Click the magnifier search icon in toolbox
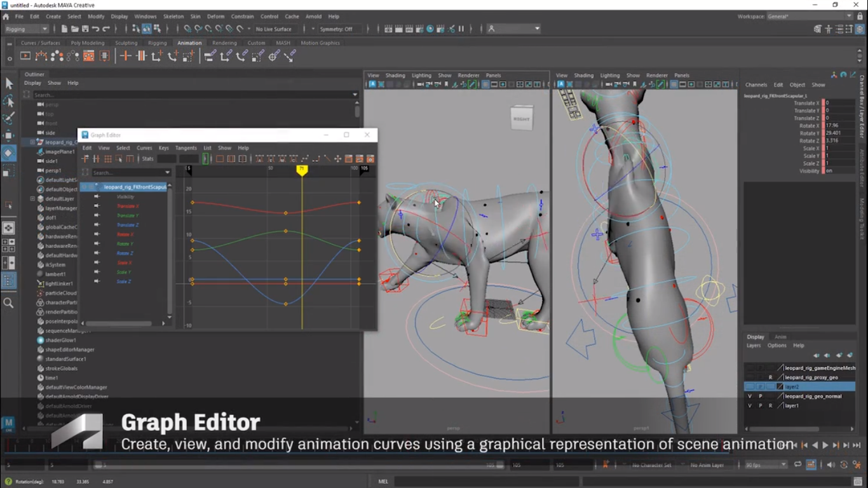The width and height of the screenshot is (868, 488). pos(9,303)
